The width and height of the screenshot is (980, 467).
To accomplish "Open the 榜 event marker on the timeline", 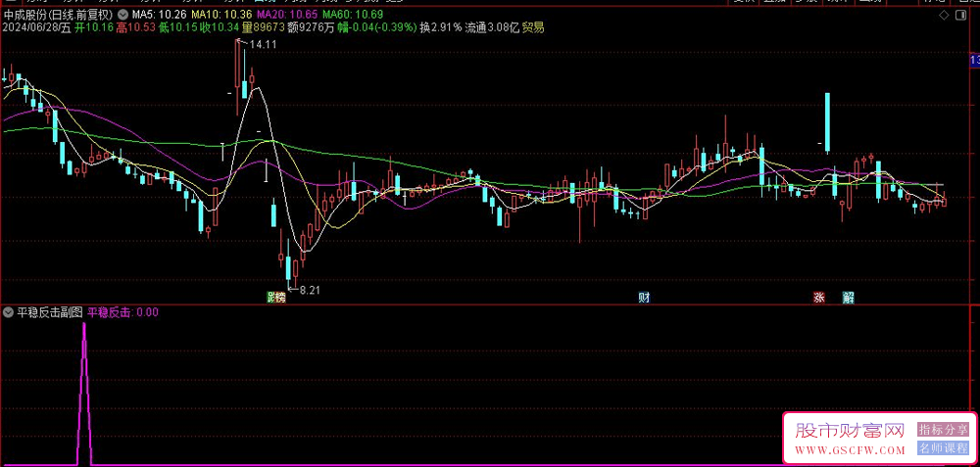I will click(x=280, y=298).
